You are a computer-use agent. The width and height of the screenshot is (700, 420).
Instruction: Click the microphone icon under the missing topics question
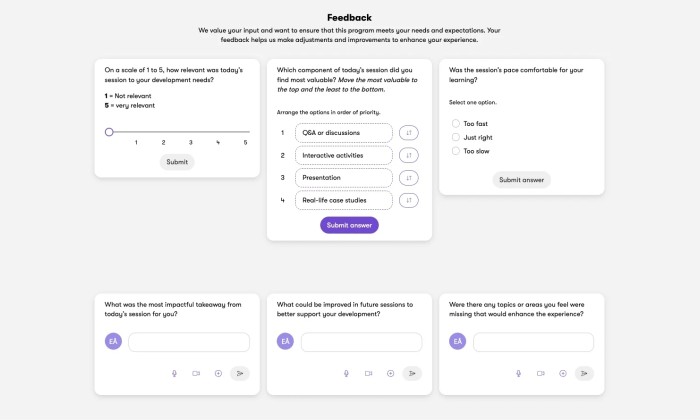[x=519, y=373]
